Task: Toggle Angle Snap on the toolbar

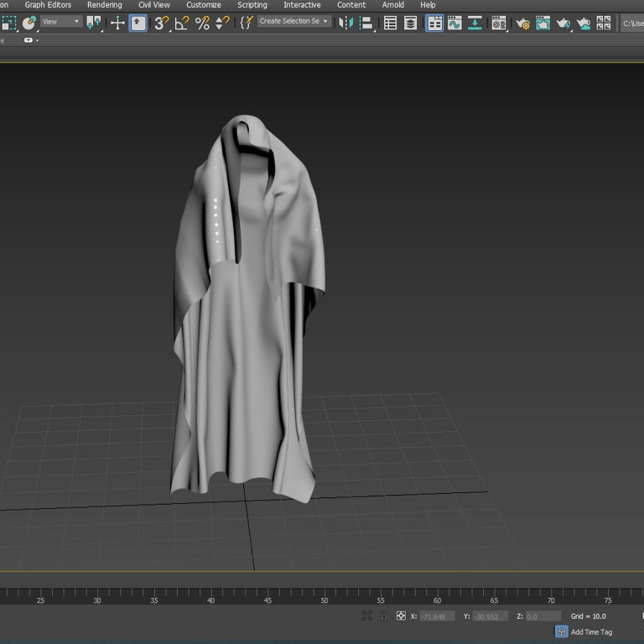Action: (x=181, y=23)
